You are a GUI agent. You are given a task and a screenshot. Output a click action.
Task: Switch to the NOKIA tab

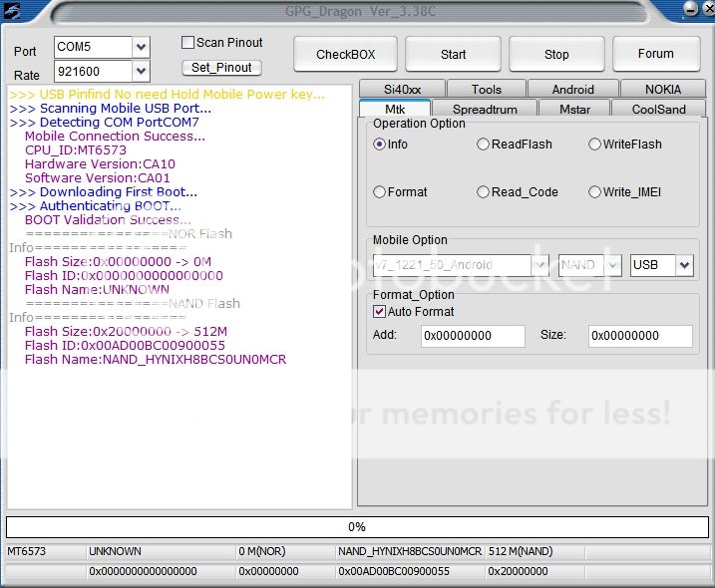coord(662,90)
